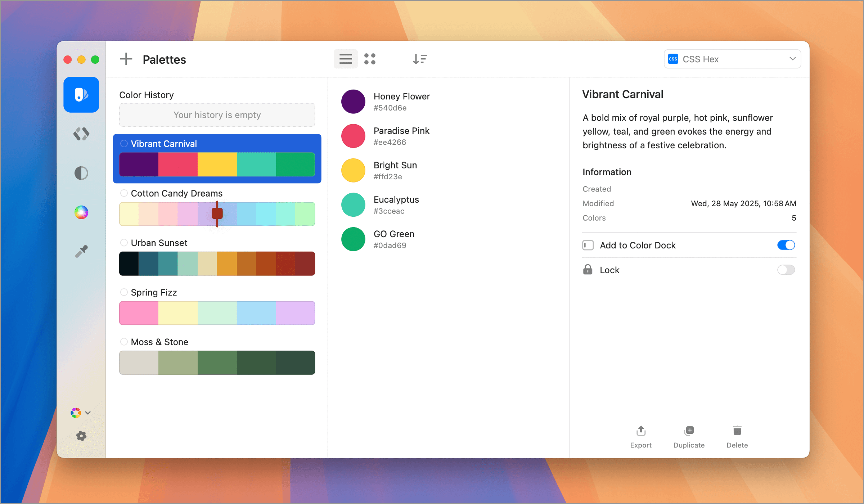This screenshot has width=864, height=504.
Task: Delete the Vibrant Carnival palette
Action: pos(737,436)
